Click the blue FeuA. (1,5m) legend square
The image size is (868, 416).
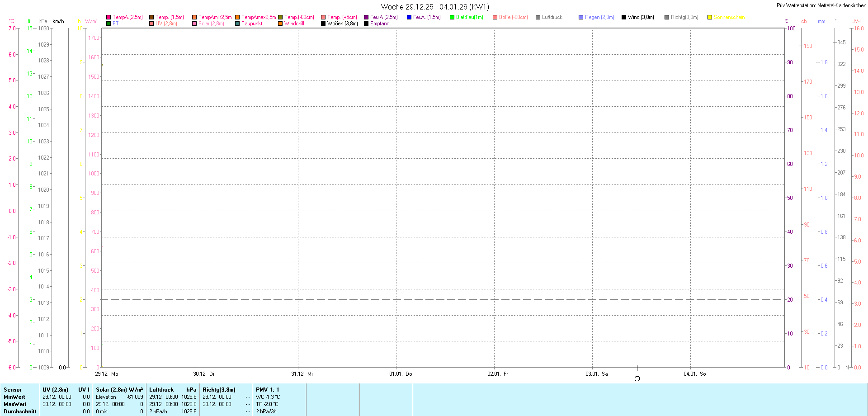(409, 17)
